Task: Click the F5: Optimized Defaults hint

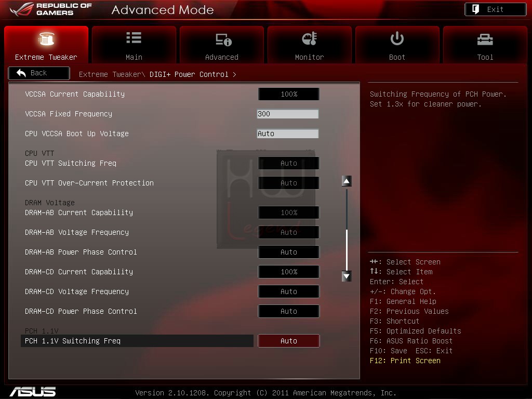Action: [x=415, y=331]
